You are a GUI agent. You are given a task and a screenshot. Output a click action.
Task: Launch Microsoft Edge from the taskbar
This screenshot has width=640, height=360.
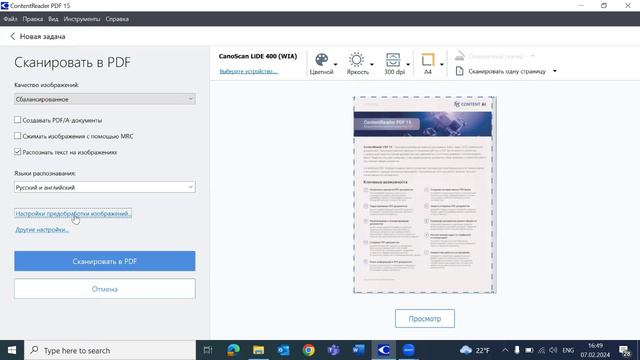[233, 350]
